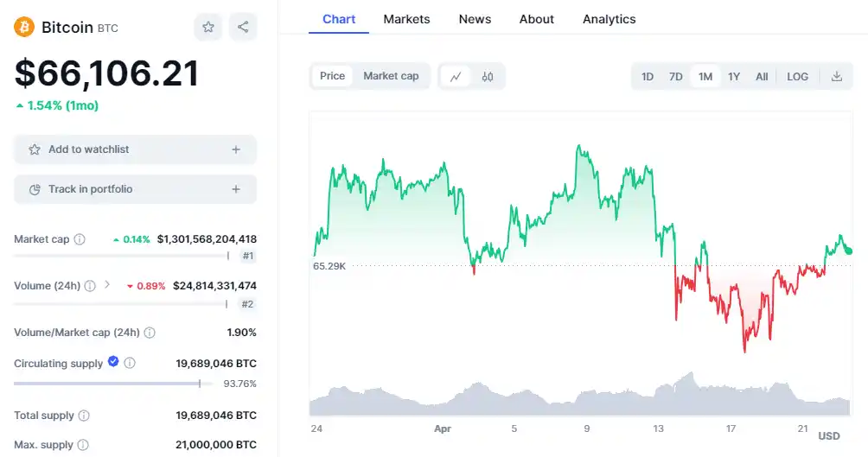Click the Market cap info icon
The width and height of the screenshot is (868, 457).
80,239
